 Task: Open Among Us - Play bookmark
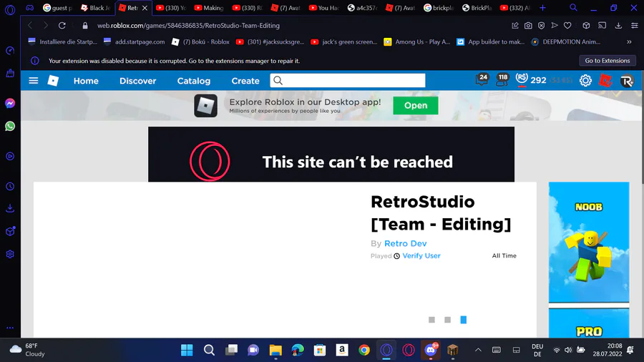(x=417, y=42)
